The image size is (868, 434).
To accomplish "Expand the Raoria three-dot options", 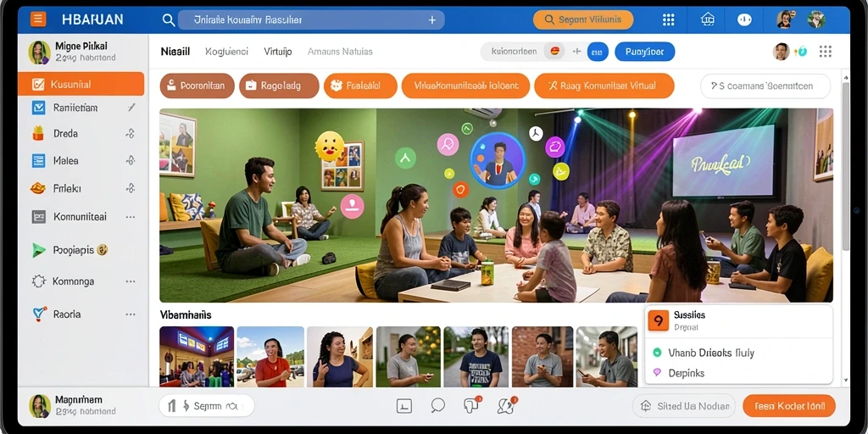I will point(131,314).
